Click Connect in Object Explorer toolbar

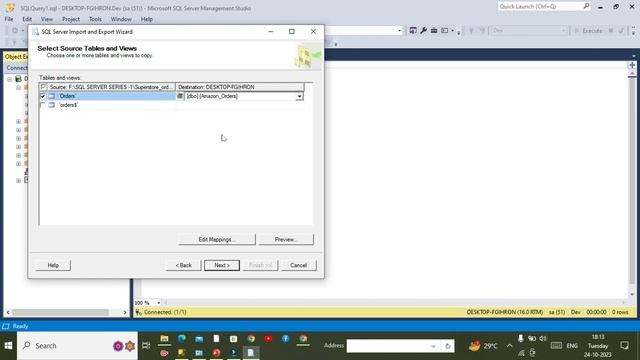[x=17, y=68]
